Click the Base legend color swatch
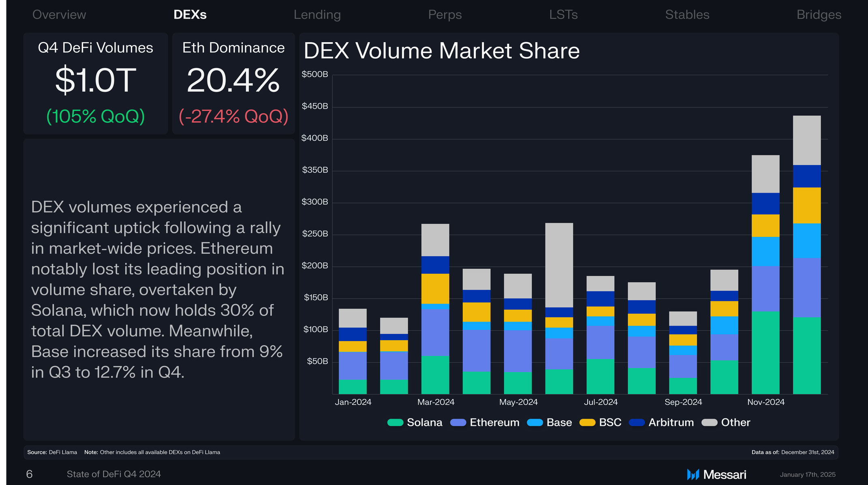This screenshot has width=868, height=485. click(x=535, y=423)
